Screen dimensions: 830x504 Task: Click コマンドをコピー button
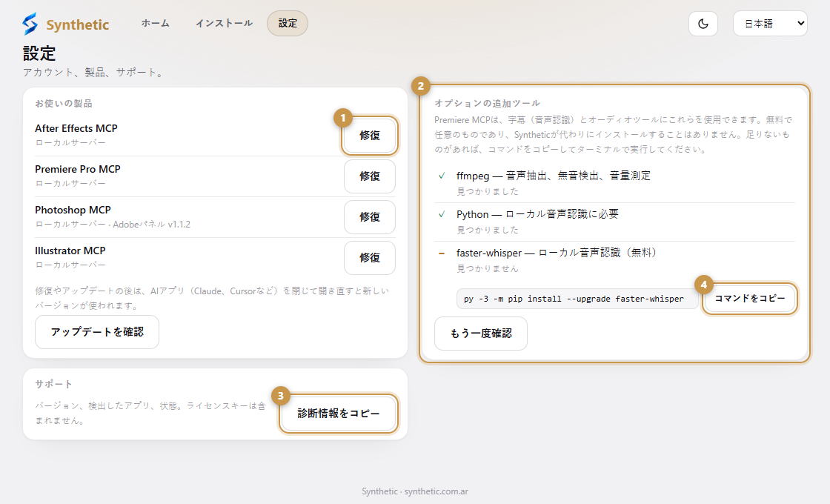[749, 298]
